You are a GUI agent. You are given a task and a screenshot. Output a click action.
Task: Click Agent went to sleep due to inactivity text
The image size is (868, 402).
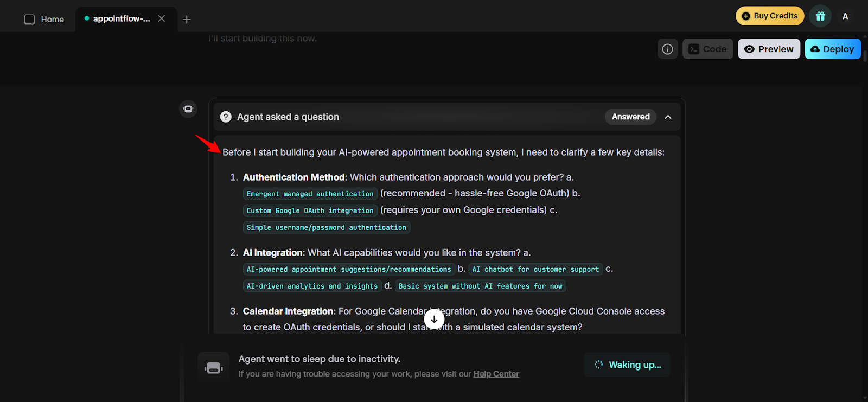point(320,359)
